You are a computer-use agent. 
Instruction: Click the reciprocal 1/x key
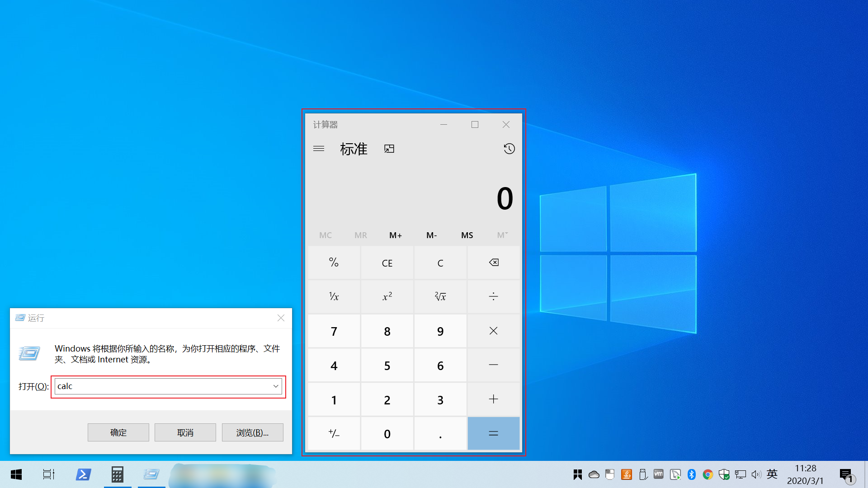coord(334,297)
